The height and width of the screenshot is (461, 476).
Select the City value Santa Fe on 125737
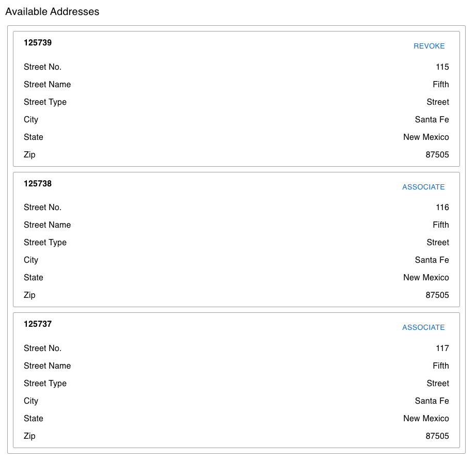432,401
